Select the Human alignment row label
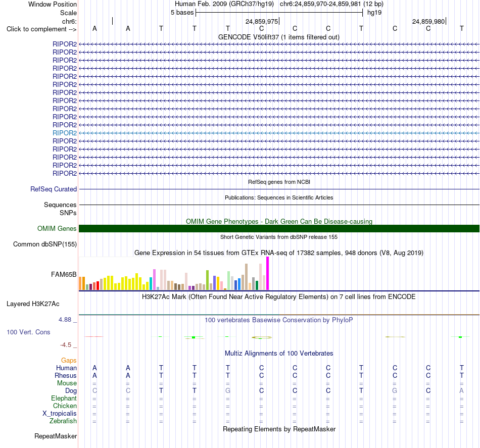 click(x=66, y=368)
